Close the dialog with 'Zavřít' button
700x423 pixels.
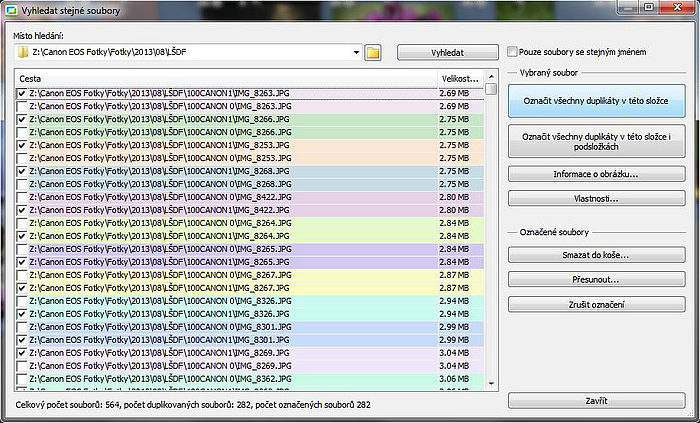[596, 401]
